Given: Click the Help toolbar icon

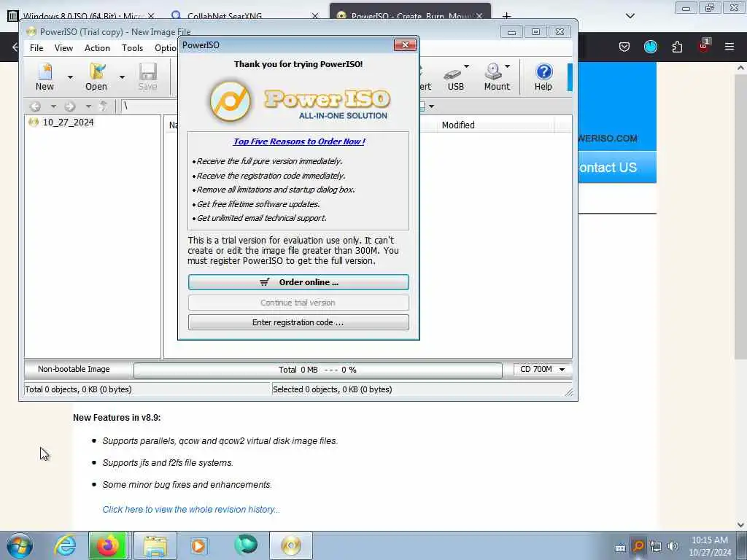Looking at the screenshot, I should 543,77.
